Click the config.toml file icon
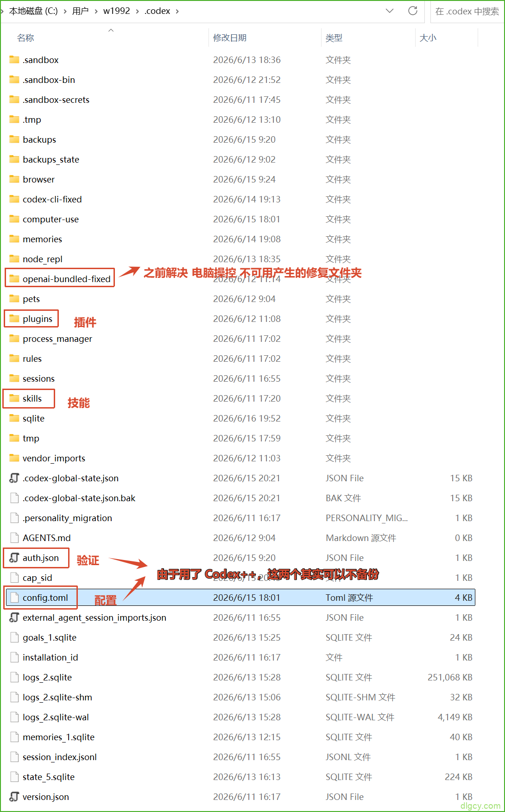The height and width of the screenshot is (812, 505). click(x=14, y=598)
